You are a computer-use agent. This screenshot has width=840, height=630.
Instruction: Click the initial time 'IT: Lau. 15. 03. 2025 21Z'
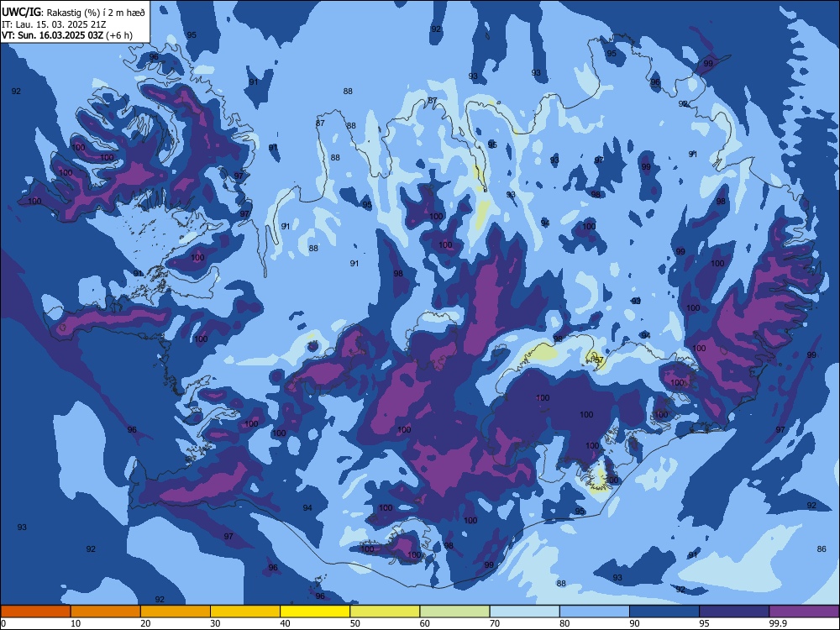pos(54,24)
